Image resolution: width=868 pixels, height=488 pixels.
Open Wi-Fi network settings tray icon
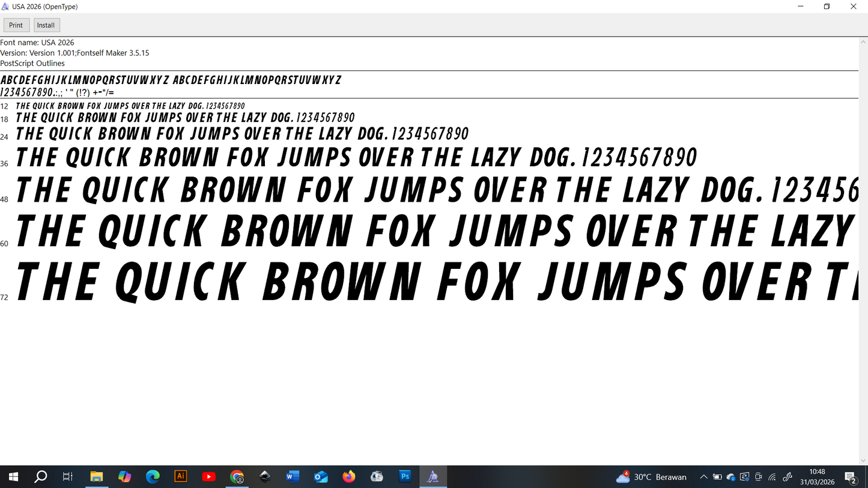[x=772, y=477]
